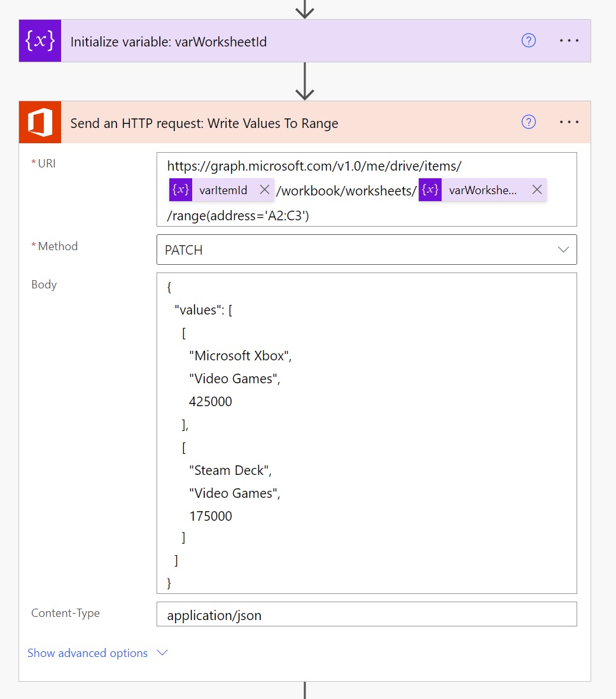Click the arrow connector between the two steps
The width and height of the screenshot is (616, 699).
[x=305, y=81]
